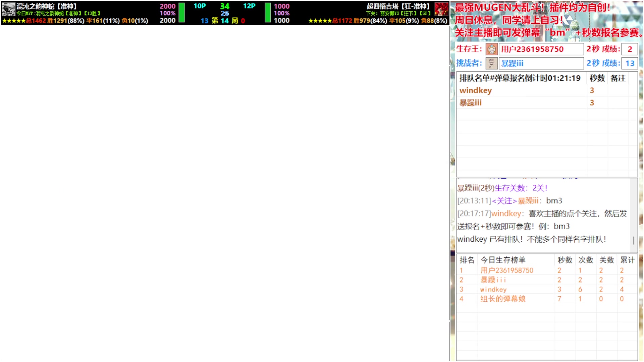Click the 秒数 header in queue list
The height and width of the screenshot is (362, 644).
(x=597, y=78)
